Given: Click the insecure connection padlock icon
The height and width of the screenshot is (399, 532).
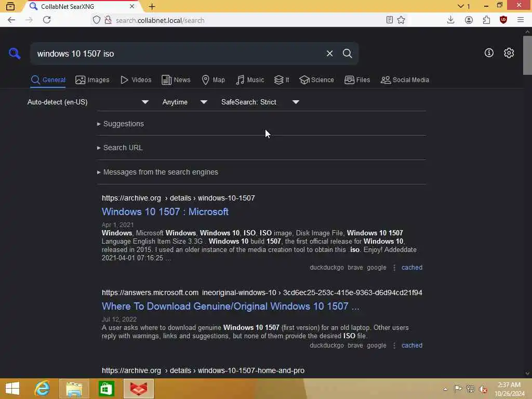Looking at the screenshot, I should click(108, 20).
